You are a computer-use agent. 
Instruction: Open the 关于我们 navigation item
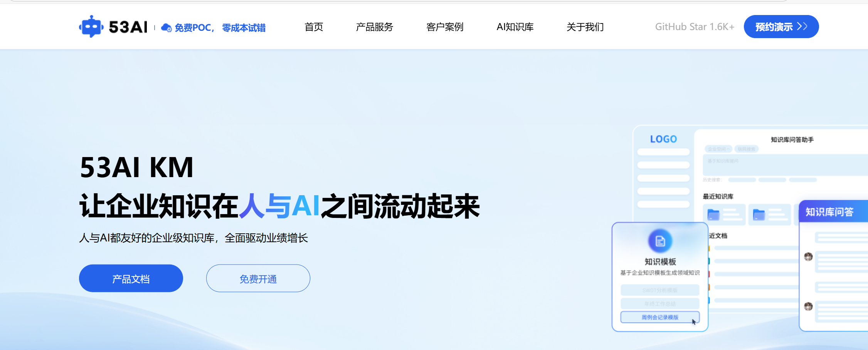click(585, 27)
